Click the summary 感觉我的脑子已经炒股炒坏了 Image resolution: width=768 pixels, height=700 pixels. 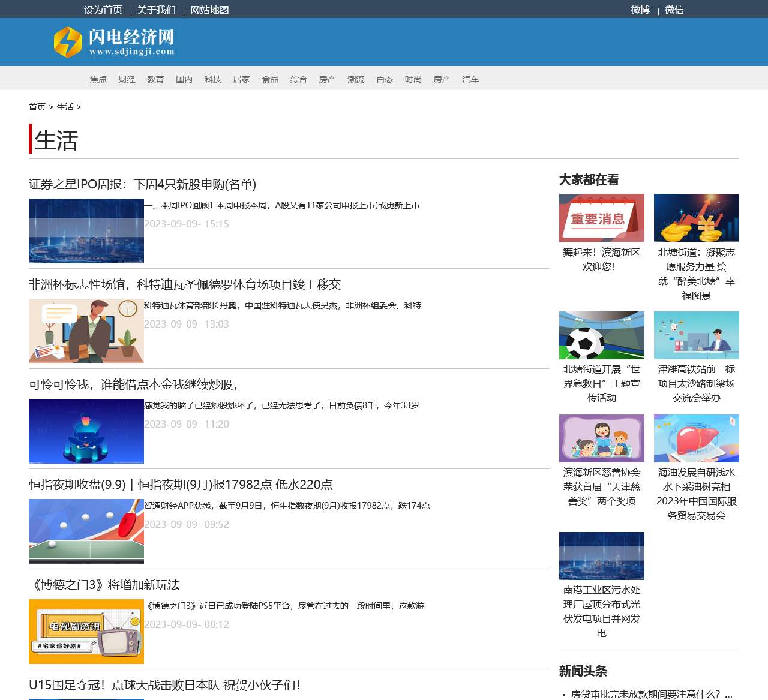click(282, 405)
